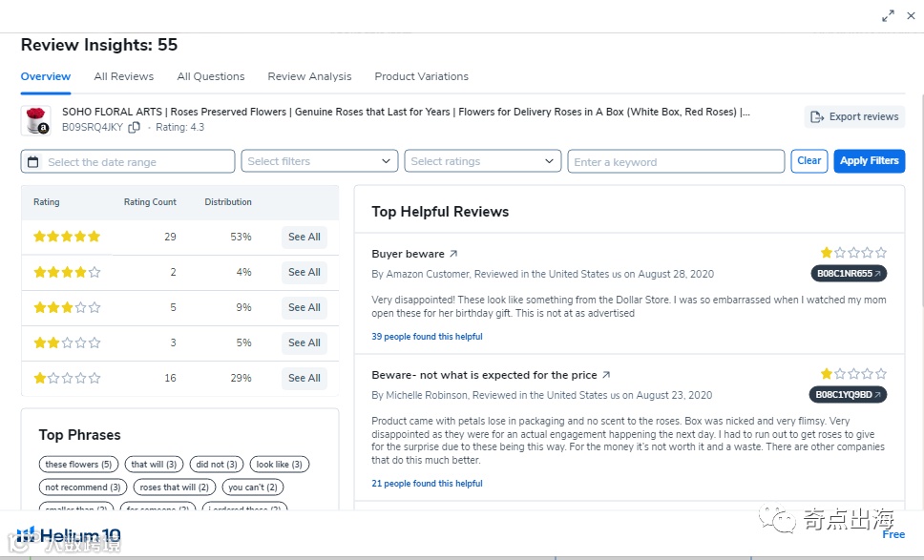924x560 pixels.
Task: Click the rose product thumbnail image
Action: [36, 120]
